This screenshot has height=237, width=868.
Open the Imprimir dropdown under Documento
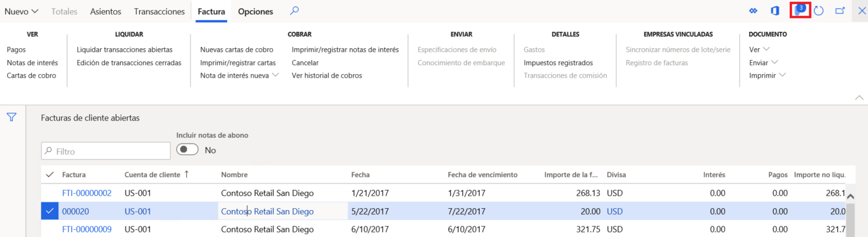768,75
